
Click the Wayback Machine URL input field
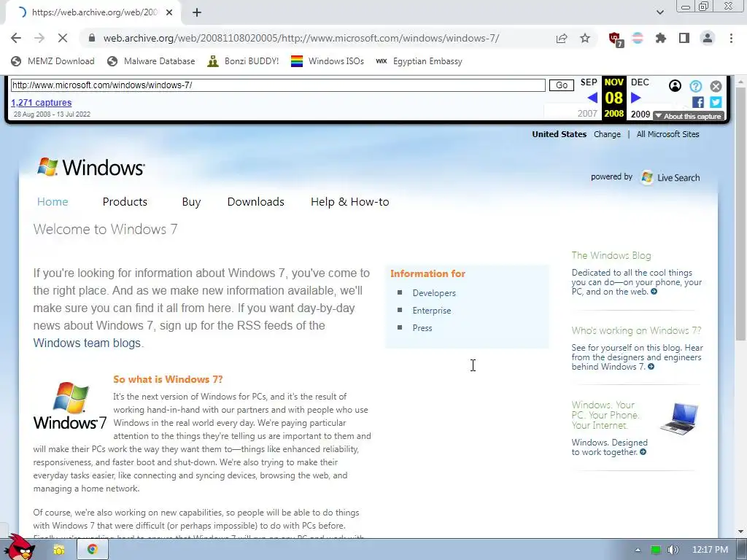click(278, 85)
